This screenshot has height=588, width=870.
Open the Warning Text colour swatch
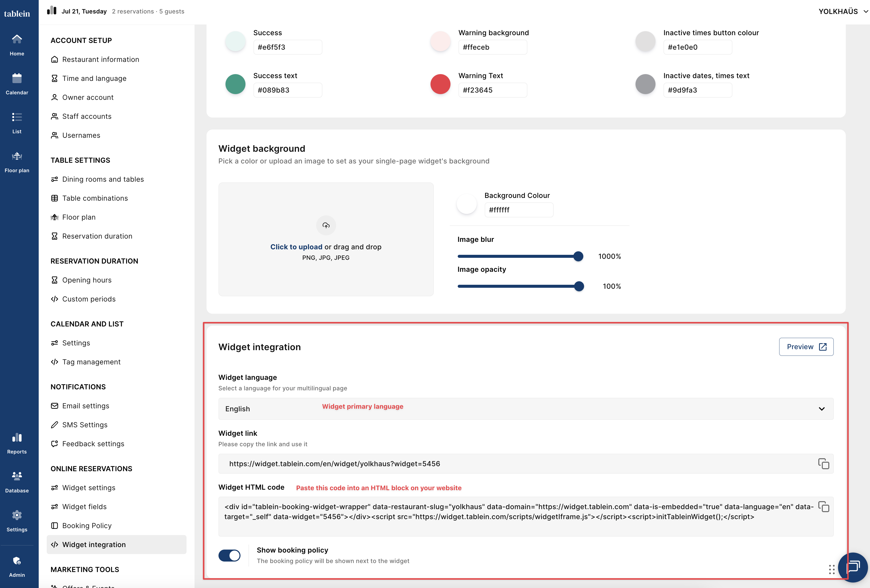click(x=440, y=84)
